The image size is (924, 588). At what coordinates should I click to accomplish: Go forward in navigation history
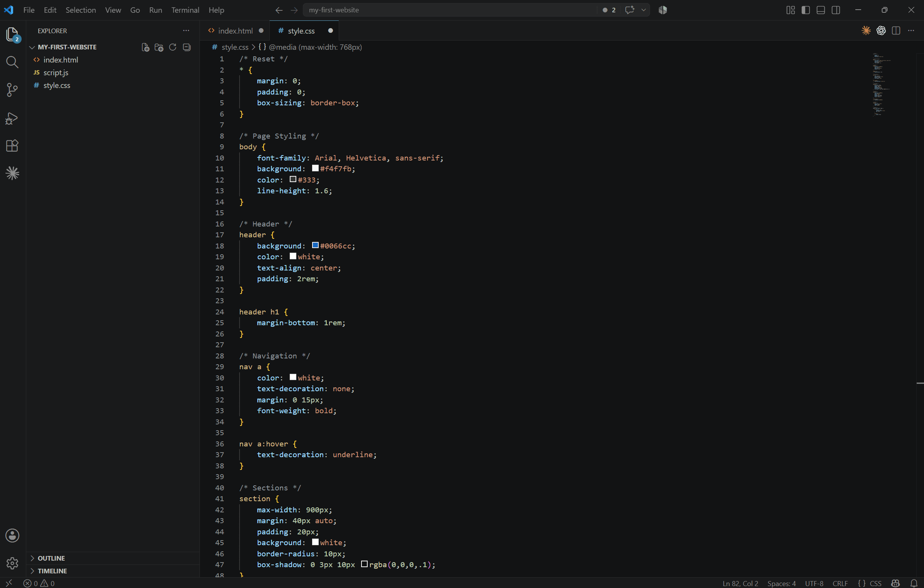tap(294, 10)
